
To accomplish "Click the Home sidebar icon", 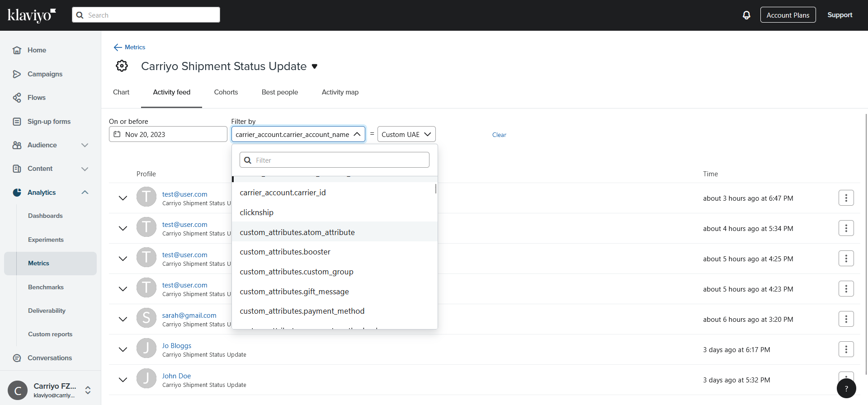I will pos(17,50).
